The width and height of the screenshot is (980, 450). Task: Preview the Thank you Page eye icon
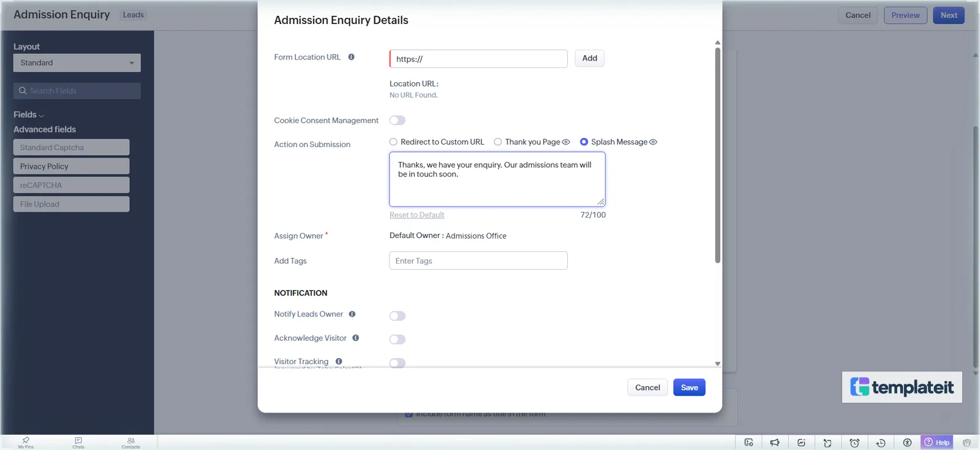point(566,142)
